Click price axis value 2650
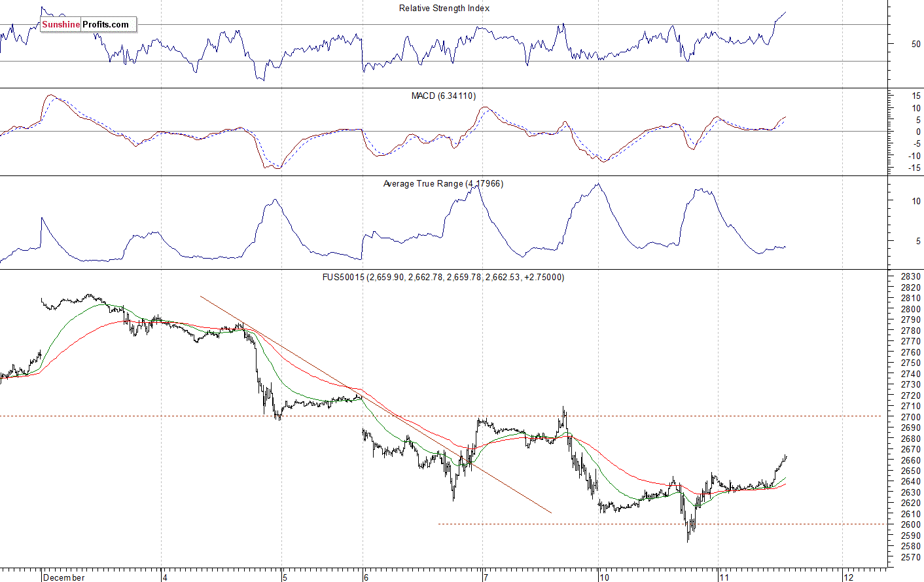Viewport: 924px width, 582px height. (x=911, y=471)
